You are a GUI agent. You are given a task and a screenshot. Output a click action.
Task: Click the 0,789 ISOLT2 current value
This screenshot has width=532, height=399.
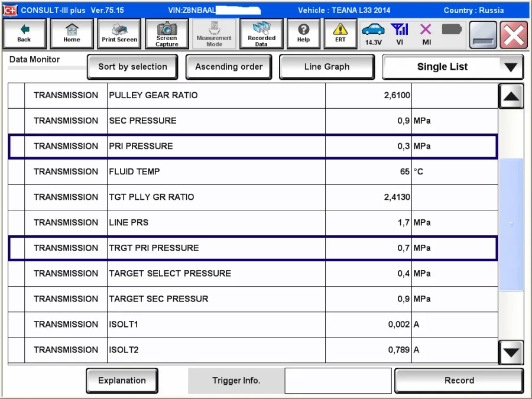pyautogui.click(x=399, y=350)
